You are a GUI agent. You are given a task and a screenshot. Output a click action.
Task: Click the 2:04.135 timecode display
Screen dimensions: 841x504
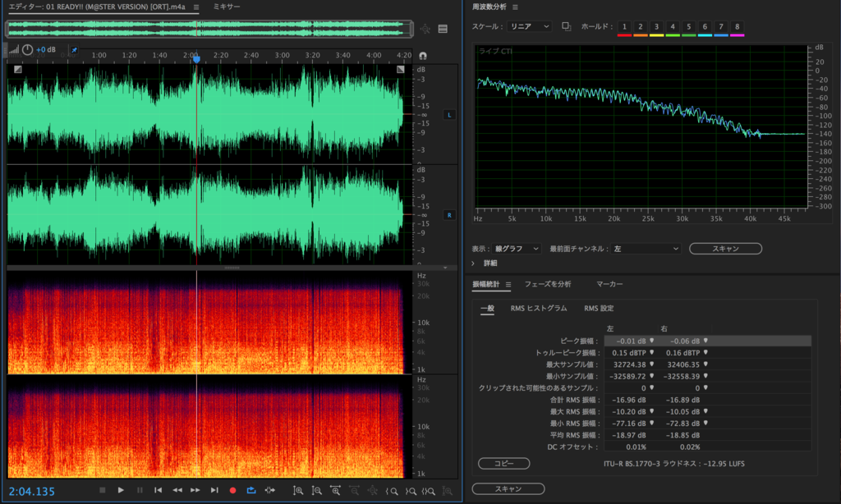point(32,491)
